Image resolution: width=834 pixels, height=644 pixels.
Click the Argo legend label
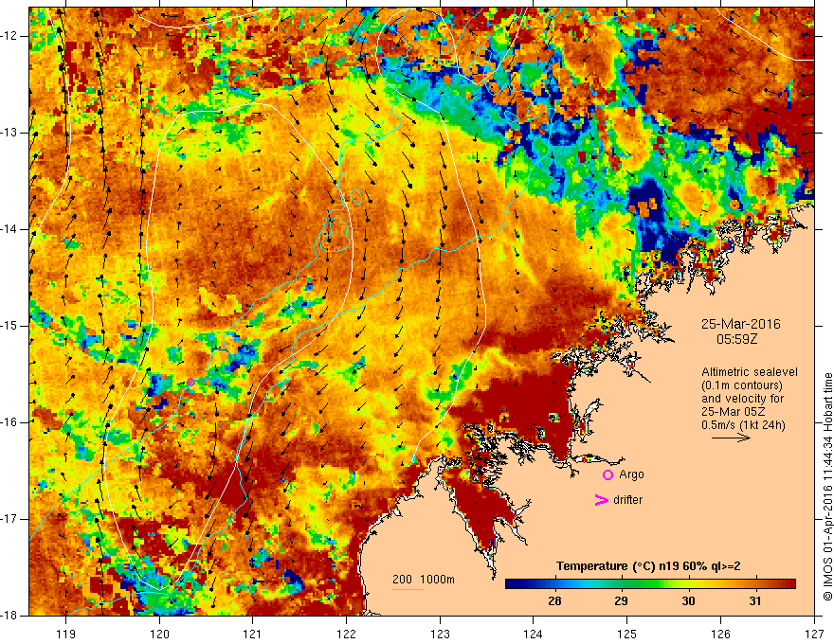tap(631, 474)
